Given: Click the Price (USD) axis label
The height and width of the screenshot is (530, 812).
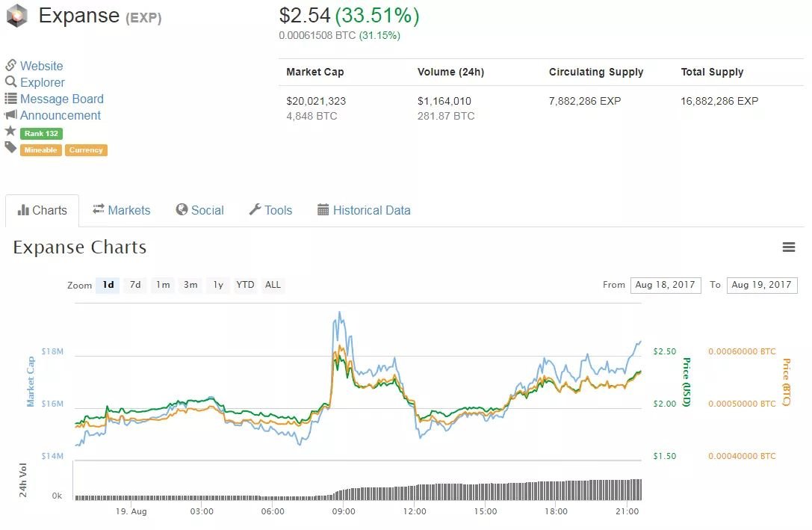Looking at the screenshot, I should point(687,382).
